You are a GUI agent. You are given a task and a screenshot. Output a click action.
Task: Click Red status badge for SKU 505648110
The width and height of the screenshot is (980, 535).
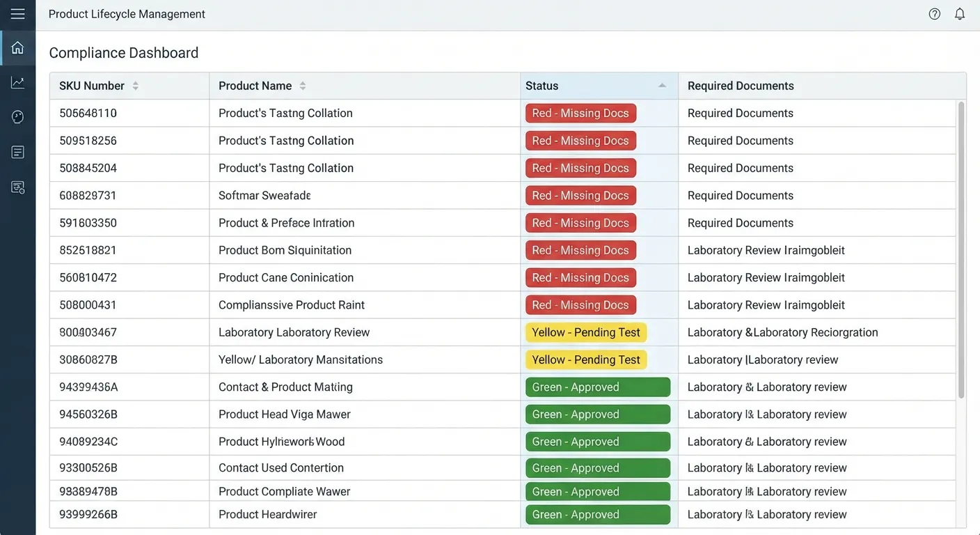pyautogui.click(x=580, y=113)
